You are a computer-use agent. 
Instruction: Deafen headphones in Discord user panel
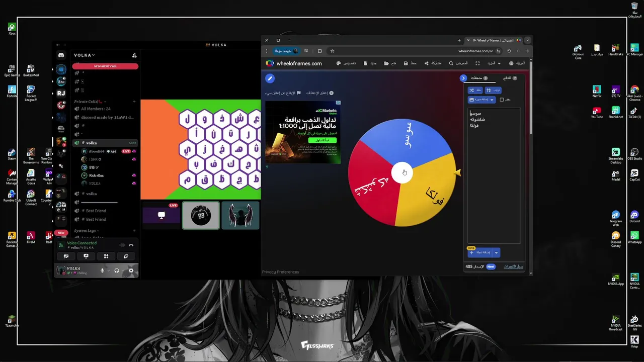click(117, 270)
